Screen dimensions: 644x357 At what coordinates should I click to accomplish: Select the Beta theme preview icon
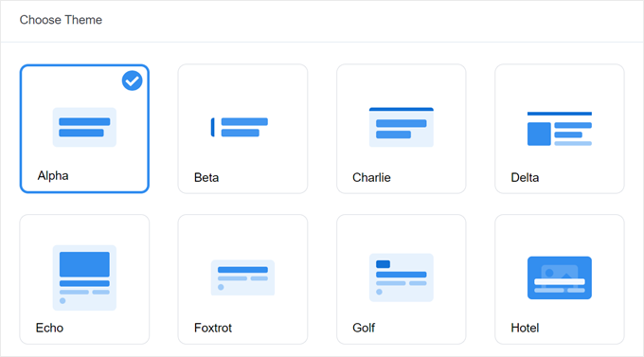(240, 127)
